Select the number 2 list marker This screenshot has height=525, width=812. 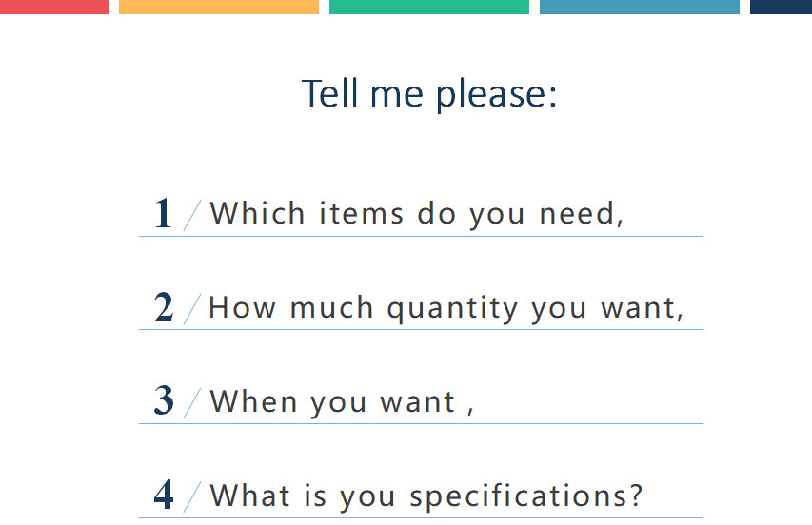(163, 307)
